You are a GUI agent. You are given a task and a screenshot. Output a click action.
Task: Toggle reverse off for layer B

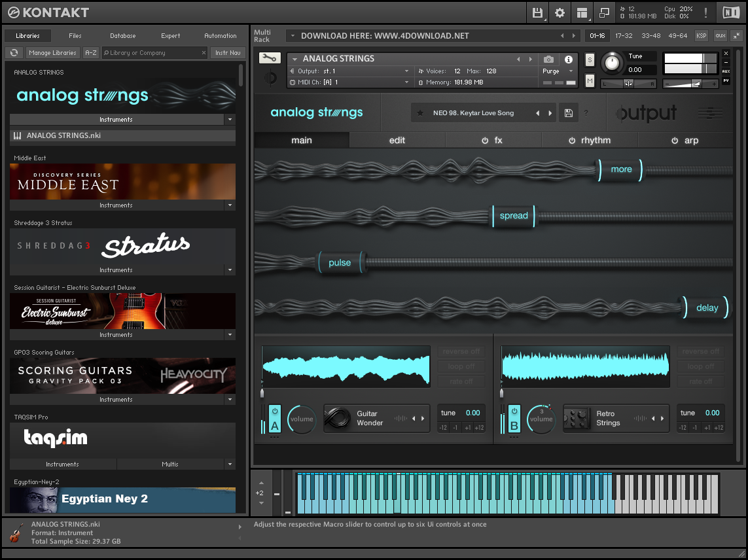(x=701, y=351)
